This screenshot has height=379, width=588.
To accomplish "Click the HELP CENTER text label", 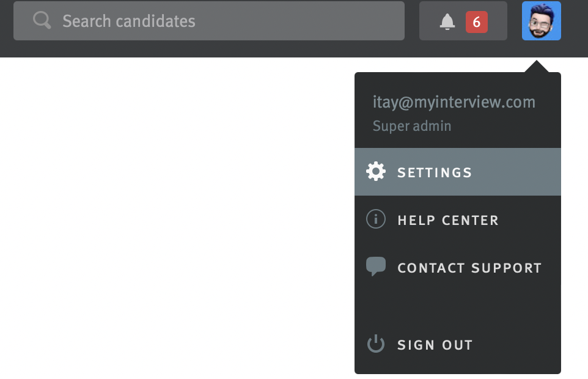I will click(447, 220).
